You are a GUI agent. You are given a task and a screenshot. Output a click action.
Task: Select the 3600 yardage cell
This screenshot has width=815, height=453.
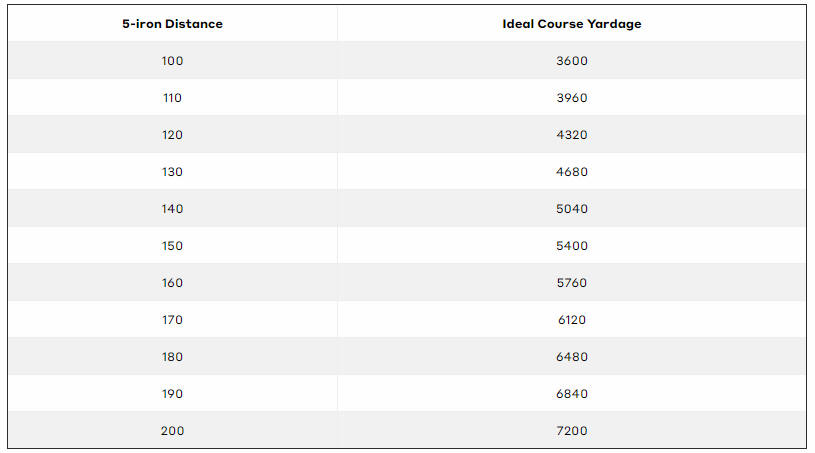[x=572, y=61]
